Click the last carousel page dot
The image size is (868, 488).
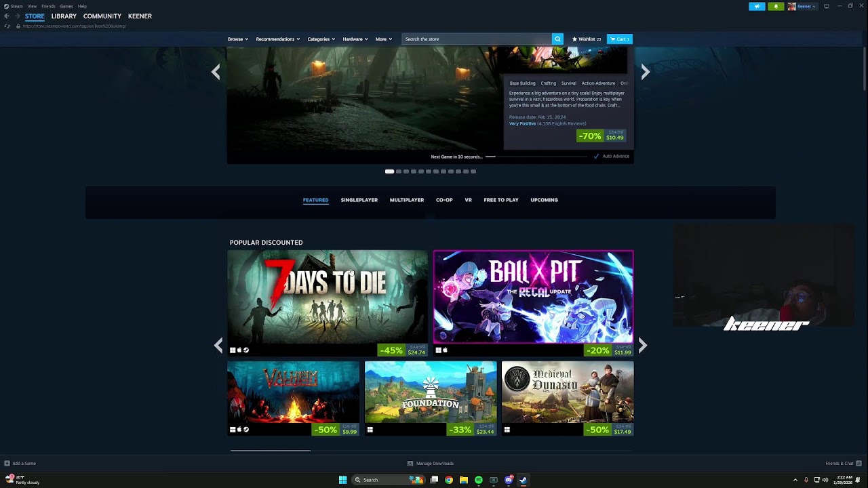click(x=473, y=171)
